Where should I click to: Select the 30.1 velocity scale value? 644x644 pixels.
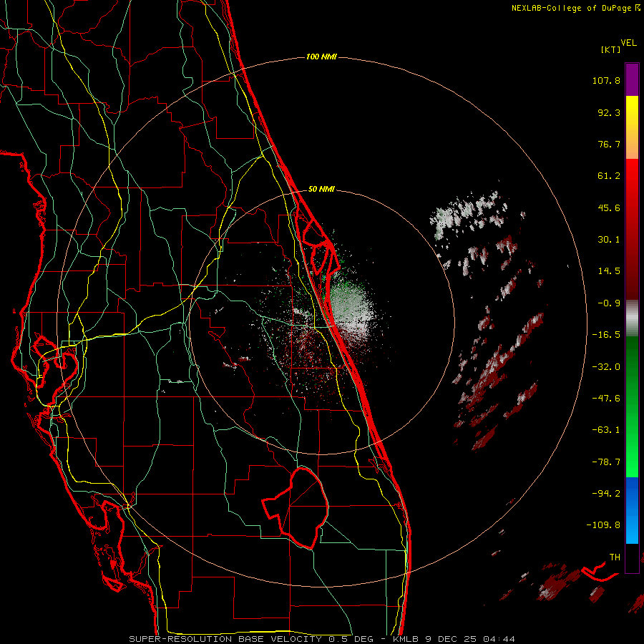point(609,240)
